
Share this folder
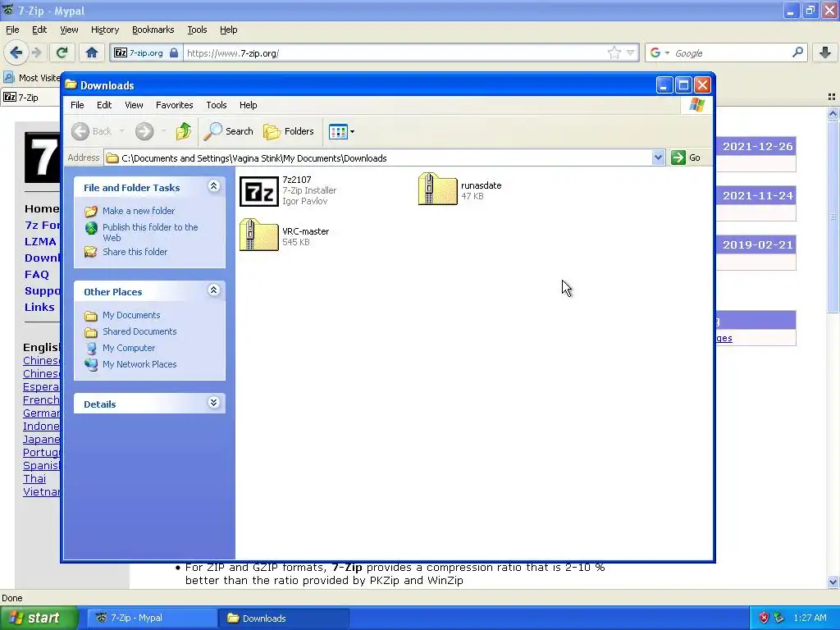click(x=135, y=252)
